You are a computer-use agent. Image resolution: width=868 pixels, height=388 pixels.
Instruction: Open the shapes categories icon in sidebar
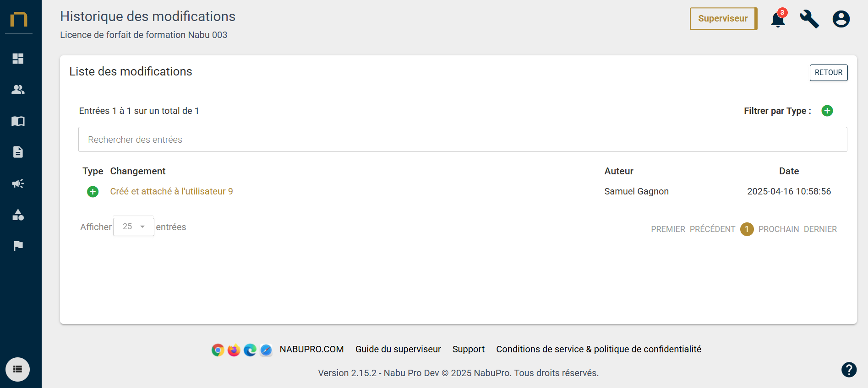(x=18, y=215)
